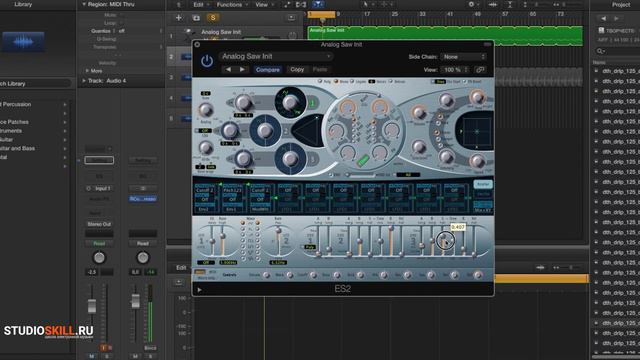Click the Sine Level knob

(x=419, y=146)
